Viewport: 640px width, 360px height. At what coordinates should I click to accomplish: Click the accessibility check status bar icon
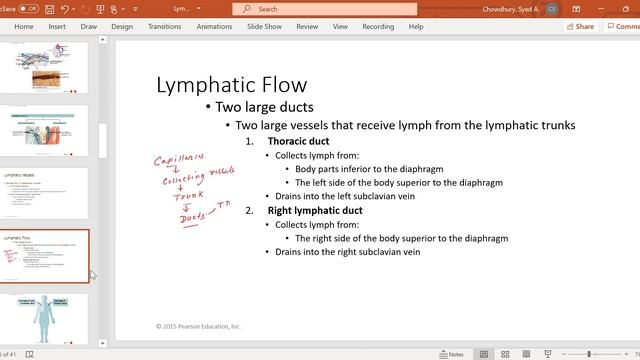29,354
